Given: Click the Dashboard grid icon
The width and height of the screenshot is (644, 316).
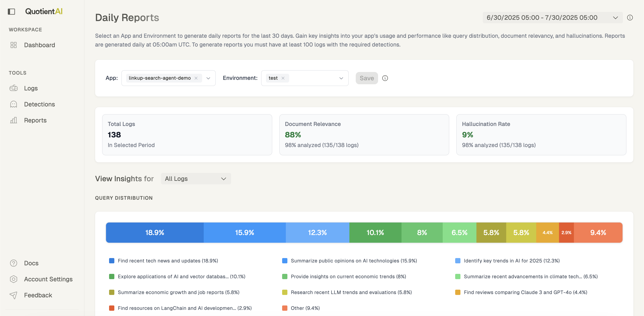Looking at the screenshot, I should [14, 45].
